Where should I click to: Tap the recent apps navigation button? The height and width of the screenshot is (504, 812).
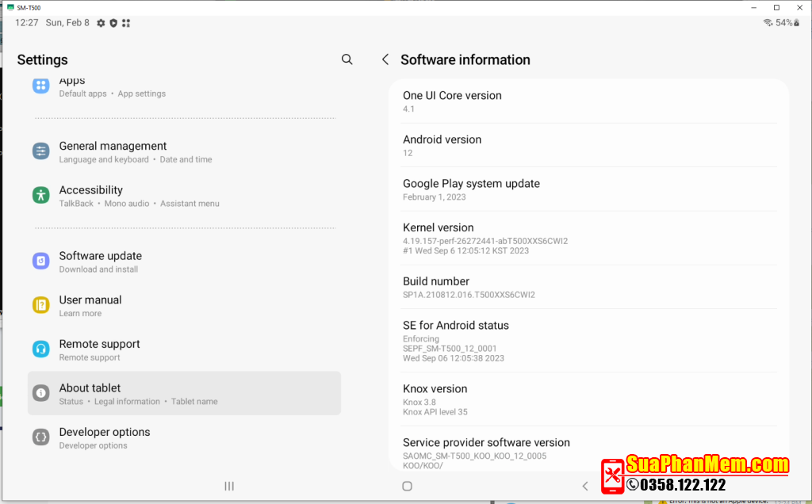229,486
